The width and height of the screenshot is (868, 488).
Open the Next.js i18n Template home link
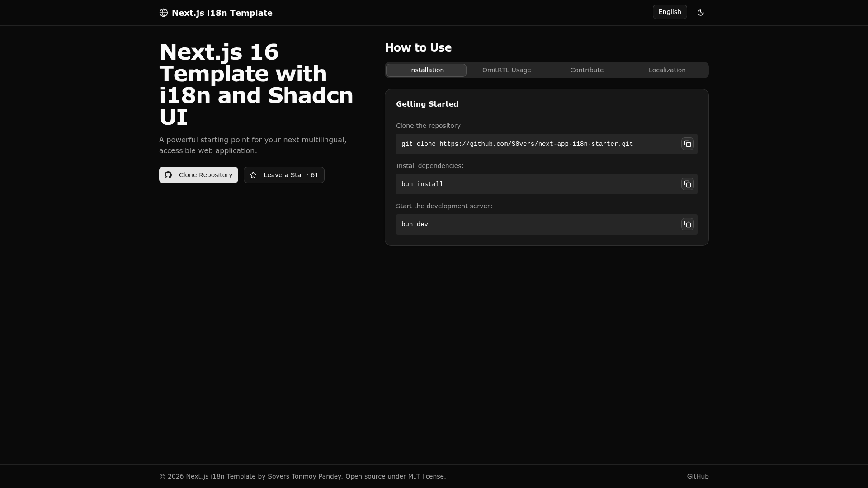[216, 13]
